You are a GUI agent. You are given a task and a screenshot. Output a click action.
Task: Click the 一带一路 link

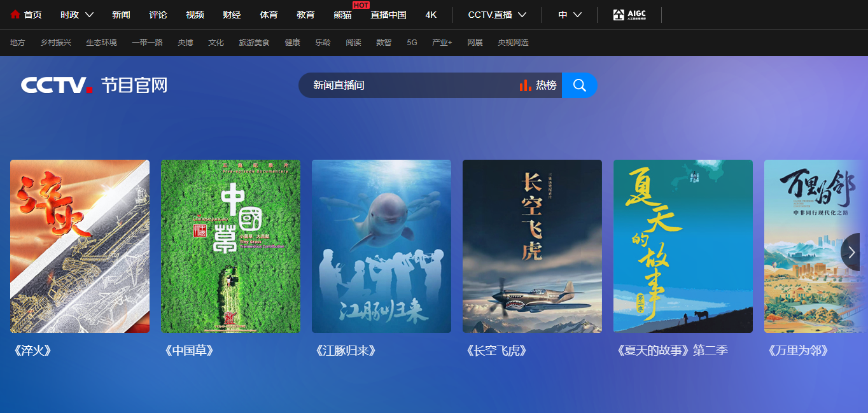click(x=148, y=43)
